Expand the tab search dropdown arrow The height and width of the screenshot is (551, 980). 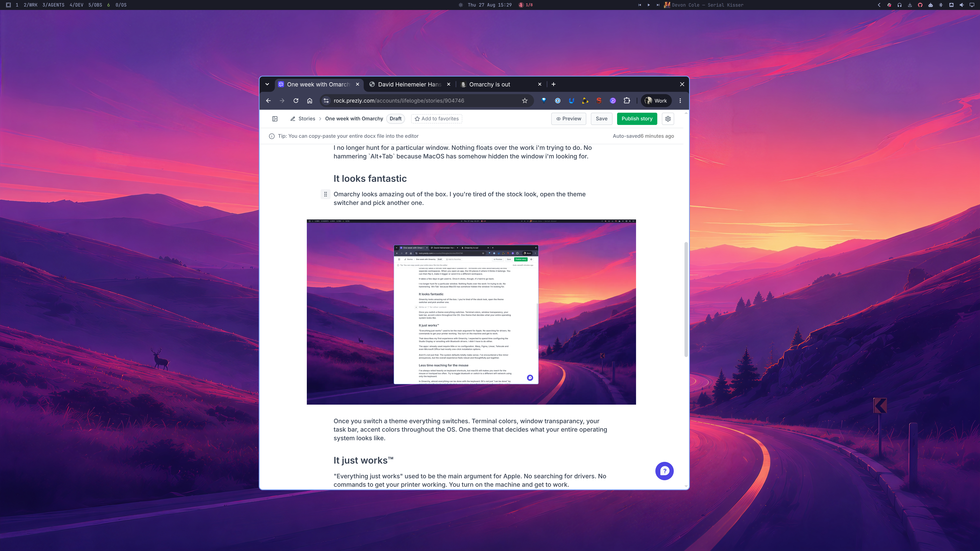[x=267, y=84]
